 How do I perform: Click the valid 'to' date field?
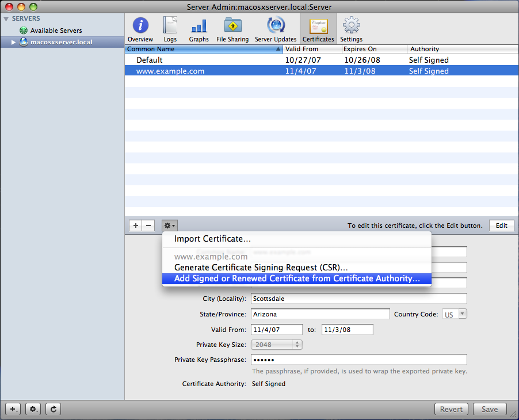[347, 330]
